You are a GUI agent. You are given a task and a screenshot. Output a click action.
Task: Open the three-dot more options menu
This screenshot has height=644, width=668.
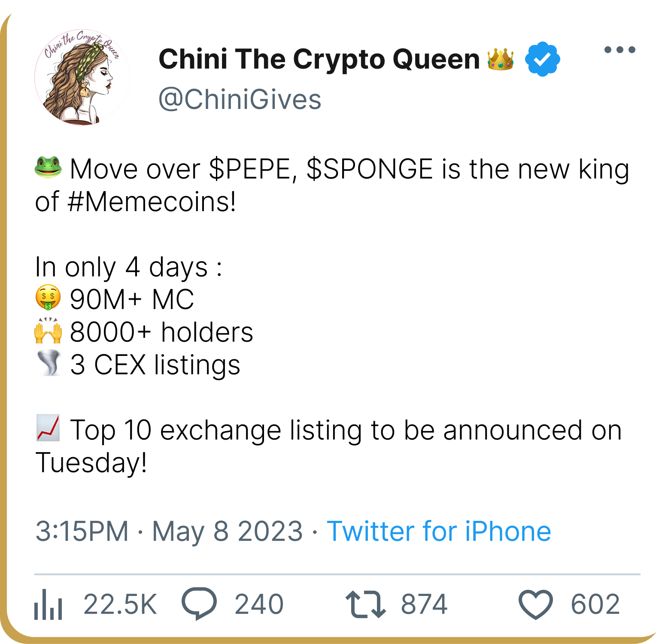(x=619, y=50)
